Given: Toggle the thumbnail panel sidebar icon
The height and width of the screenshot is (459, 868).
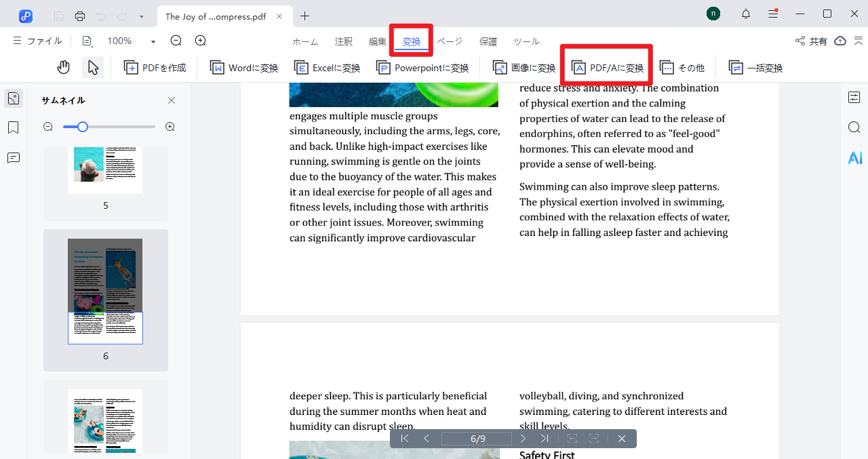Looking at the screenshot, I should tap(13, 98).
